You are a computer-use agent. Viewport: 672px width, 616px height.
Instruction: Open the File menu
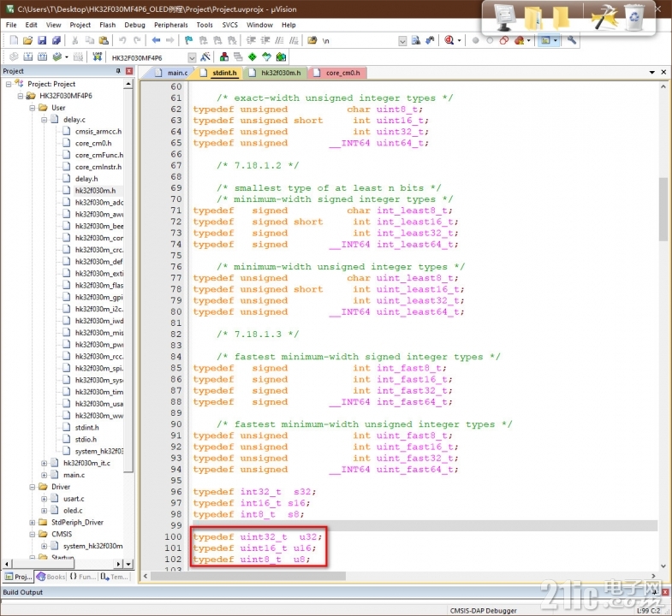[x=11, y=25]
